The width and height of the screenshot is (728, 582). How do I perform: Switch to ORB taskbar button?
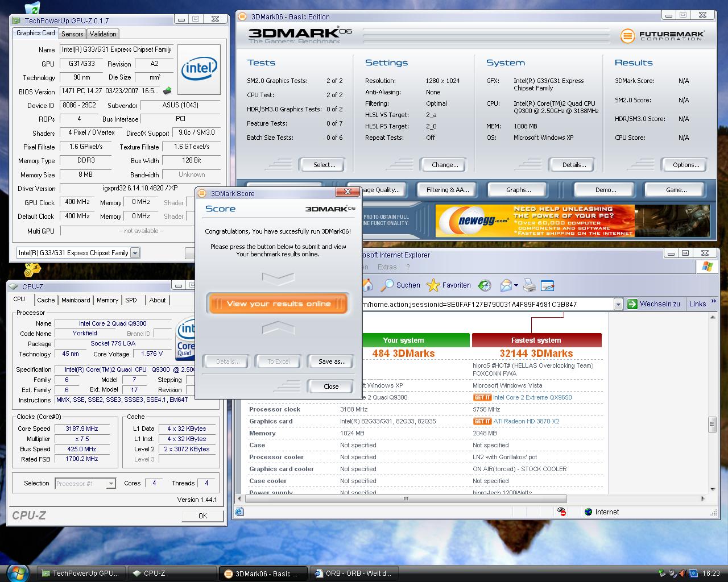click(x=354, y=573)
